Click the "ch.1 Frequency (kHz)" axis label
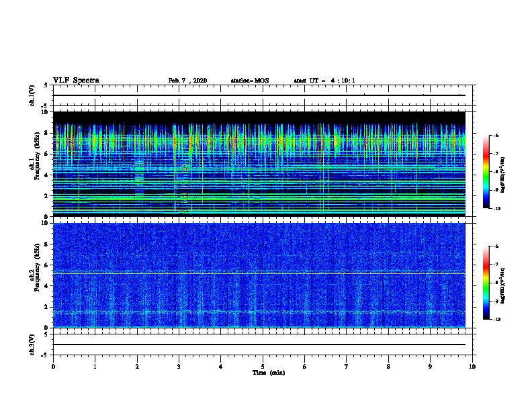532x411 pixels. click(35, 156)
